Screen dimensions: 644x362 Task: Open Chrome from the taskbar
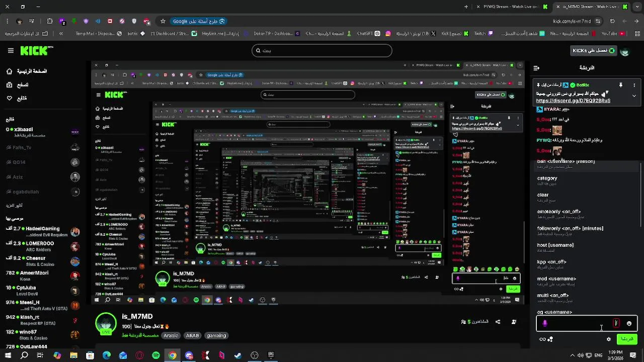pos(172,355)
